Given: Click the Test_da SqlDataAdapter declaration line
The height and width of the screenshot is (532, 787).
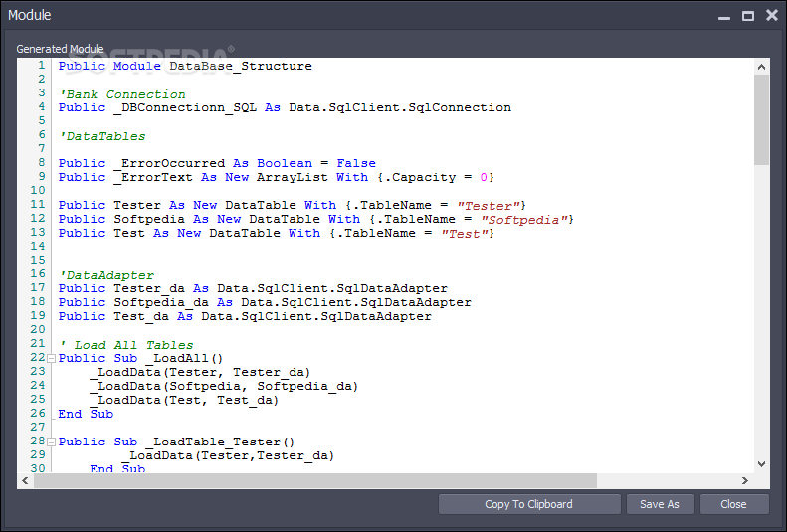Looking at the screenshot, I should pyautogui.click(x=245, y=317).
